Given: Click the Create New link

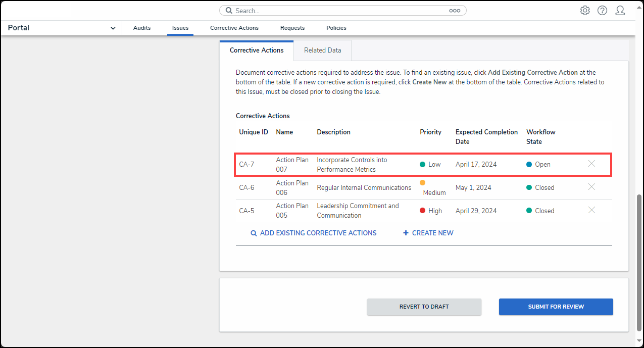Looking at the screenshot, I should point(428,233).
